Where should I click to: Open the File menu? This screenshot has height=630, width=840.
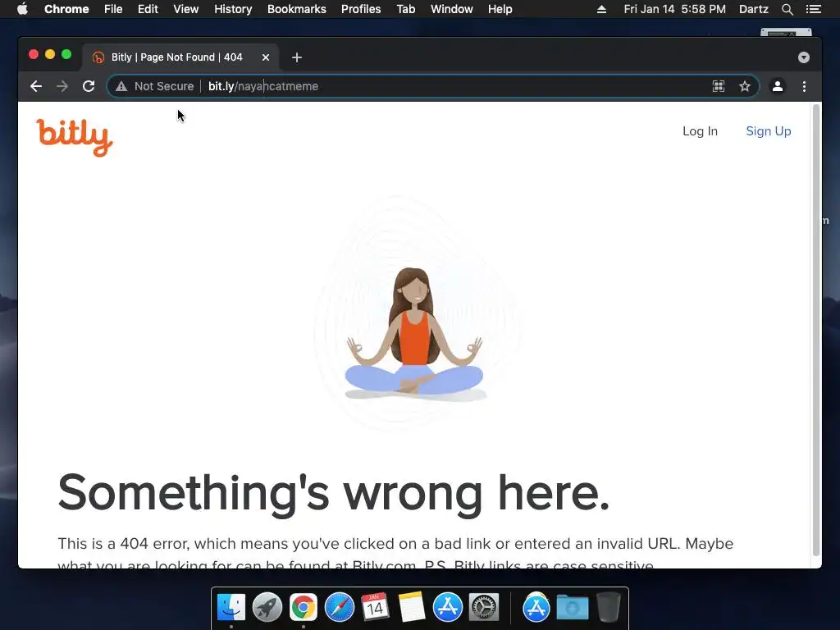(113, 9)
